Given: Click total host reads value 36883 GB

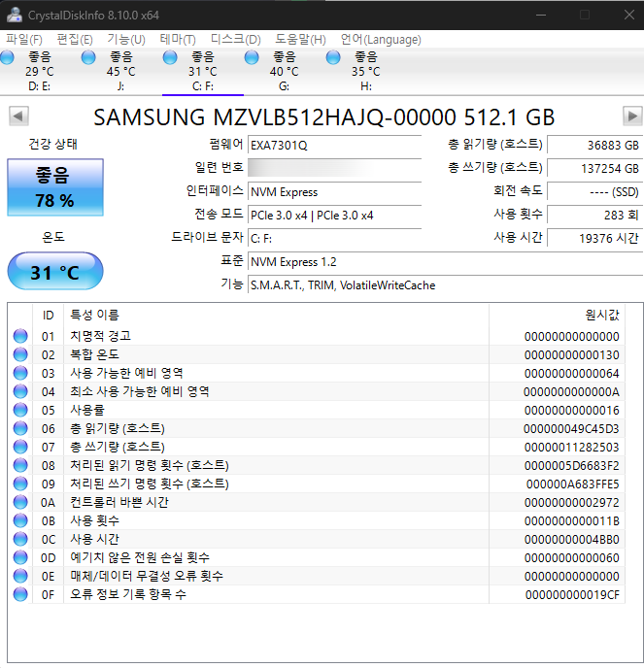Looking at the screenshot, I should tap(595, 146).
